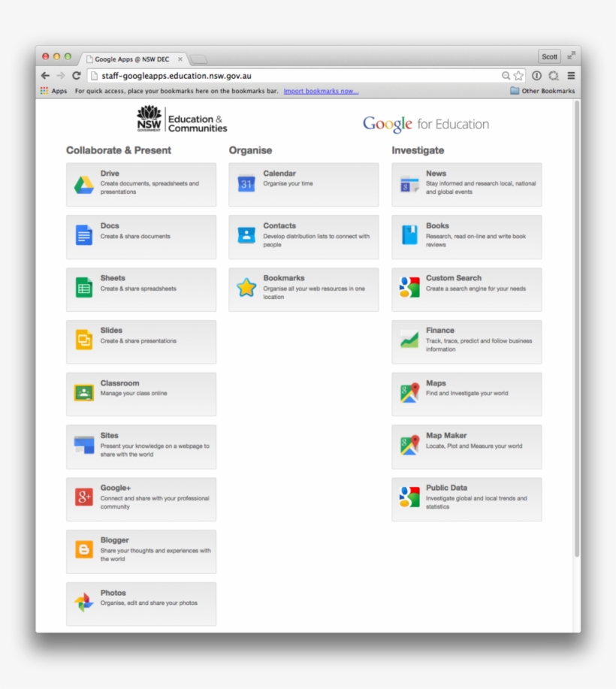Close the Google Apps @ NSW DEC tab

click(x=180, y=59)
